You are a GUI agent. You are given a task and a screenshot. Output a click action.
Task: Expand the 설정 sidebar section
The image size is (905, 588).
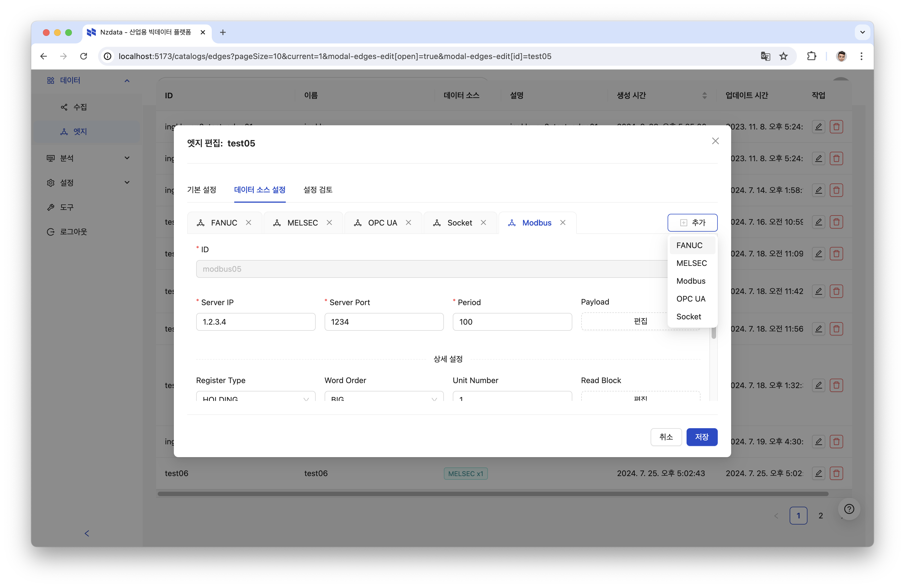(127, 183)
